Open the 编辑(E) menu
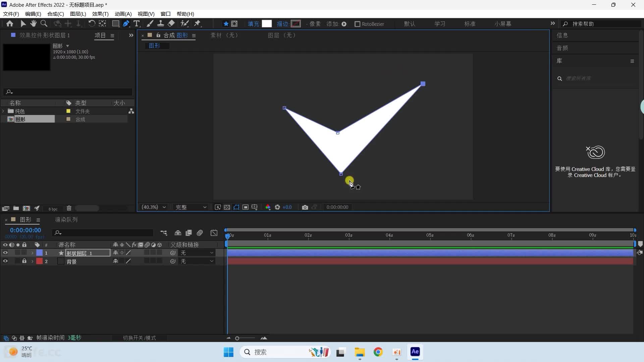 [33, 14]
